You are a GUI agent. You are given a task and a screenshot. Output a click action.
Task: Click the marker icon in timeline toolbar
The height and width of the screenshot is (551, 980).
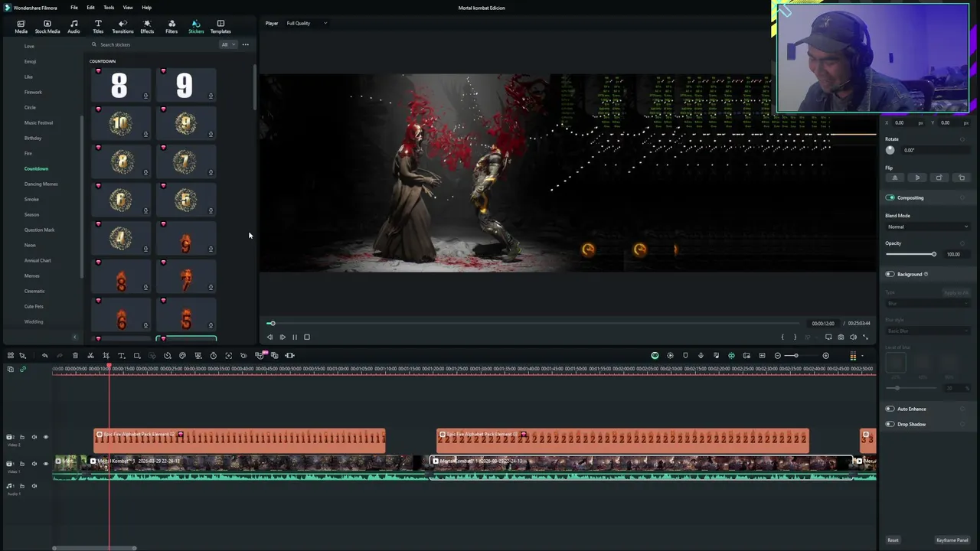tap(685, 356)
